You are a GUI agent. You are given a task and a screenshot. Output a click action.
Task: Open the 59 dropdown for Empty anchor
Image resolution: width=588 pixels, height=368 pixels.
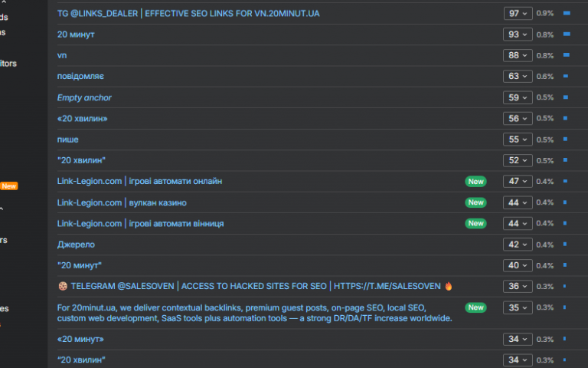pos(518,97)
